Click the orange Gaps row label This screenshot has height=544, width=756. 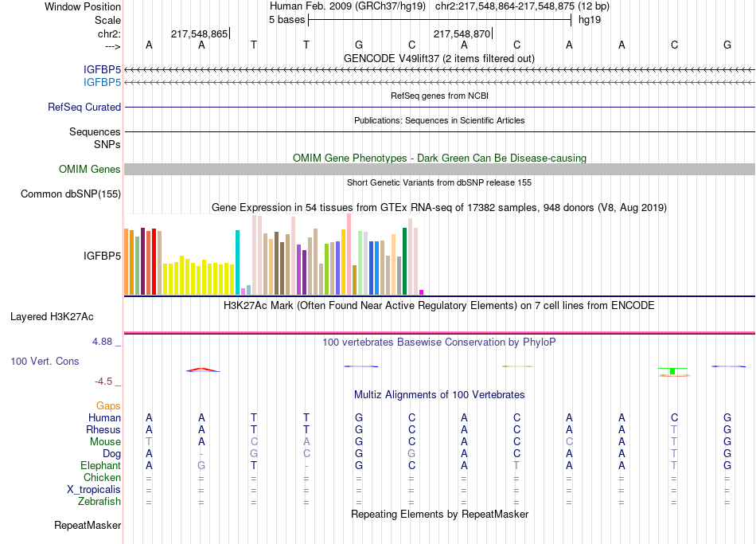(x=108, y=406)
